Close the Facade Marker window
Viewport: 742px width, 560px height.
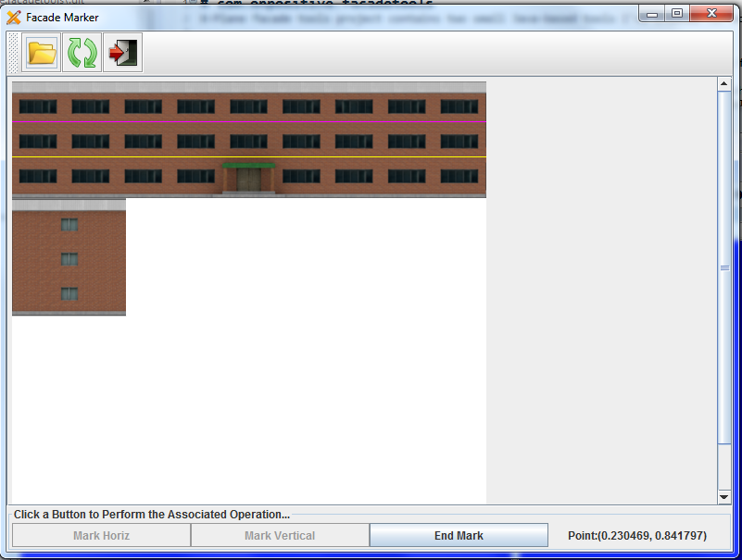(x=711, y=14)
